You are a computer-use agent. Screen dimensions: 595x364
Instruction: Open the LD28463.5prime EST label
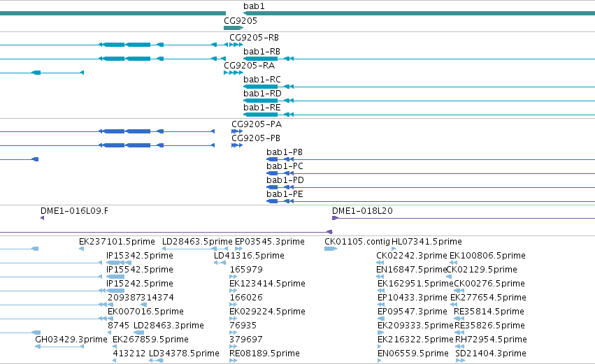197,242
